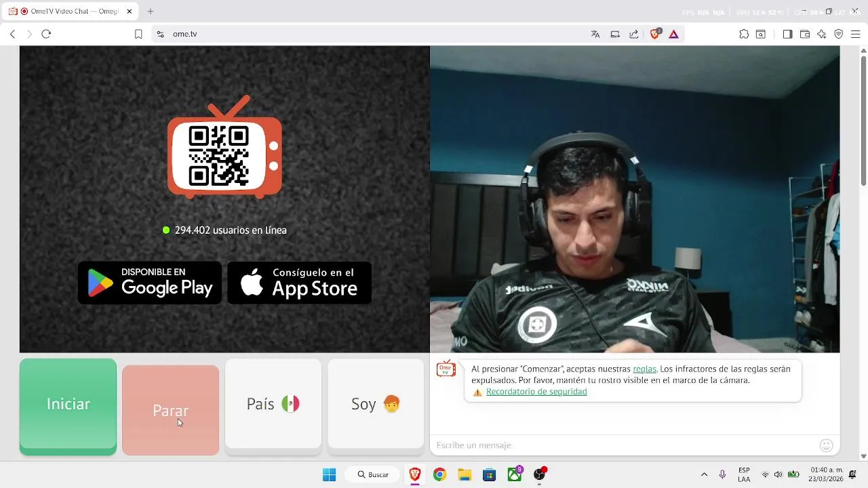Bookmark this page with the bookmark icon
Viewport: 868px width, 488px height.
pyautogui.click(x=138, y=34)
